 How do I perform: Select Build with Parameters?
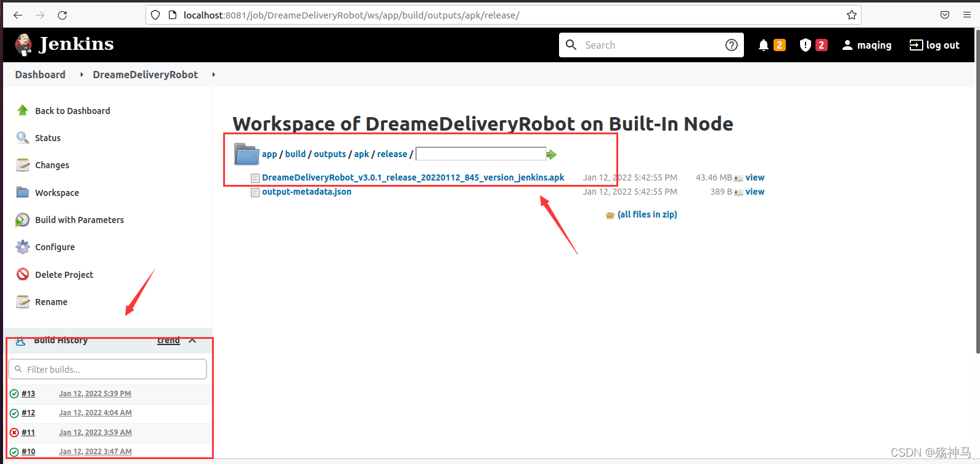coord(80,220)
